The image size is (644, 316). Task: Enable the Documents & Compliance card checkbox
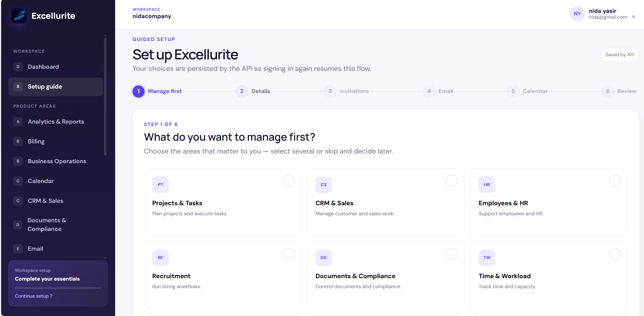click(x=452, y=254)
